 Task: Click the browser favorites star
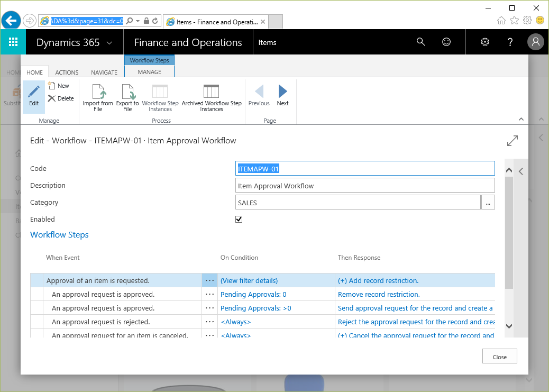tap(514, 20)
